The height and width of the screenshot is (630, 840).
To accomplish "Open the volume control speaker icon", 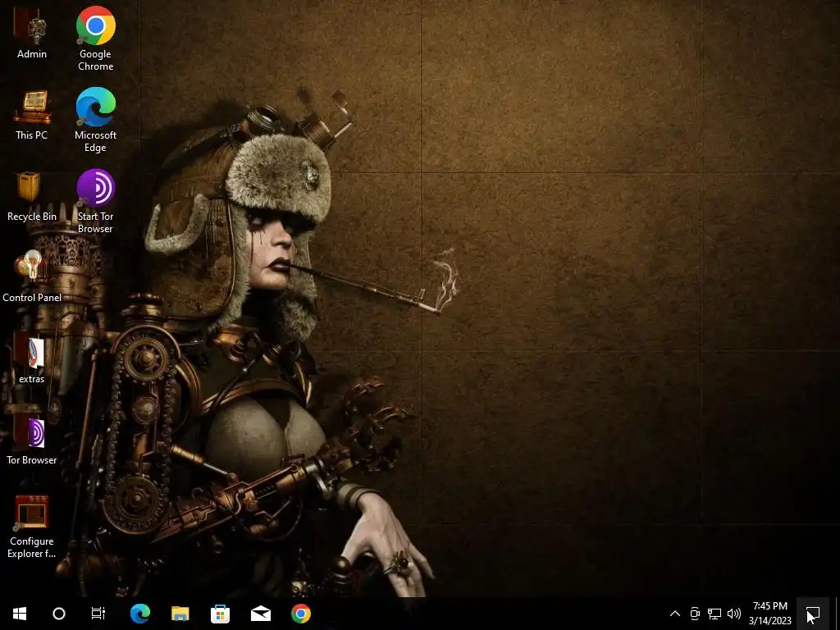I will [x=734, y=614].
